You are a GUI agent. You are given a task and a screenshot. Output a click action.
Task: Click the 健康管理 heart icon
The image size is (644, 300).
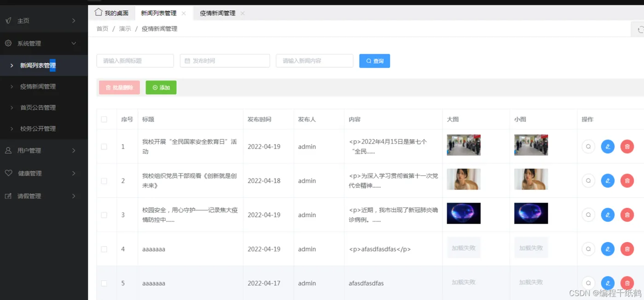8,173
